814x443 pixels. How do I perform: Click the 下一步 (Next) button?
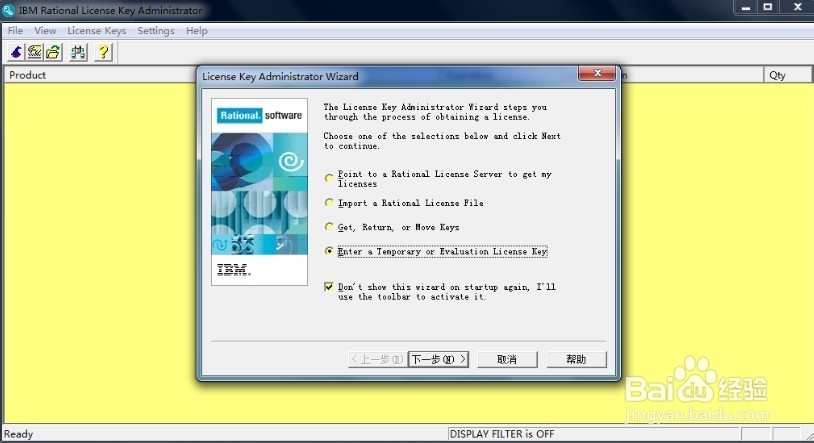click(x=439, y=359)
